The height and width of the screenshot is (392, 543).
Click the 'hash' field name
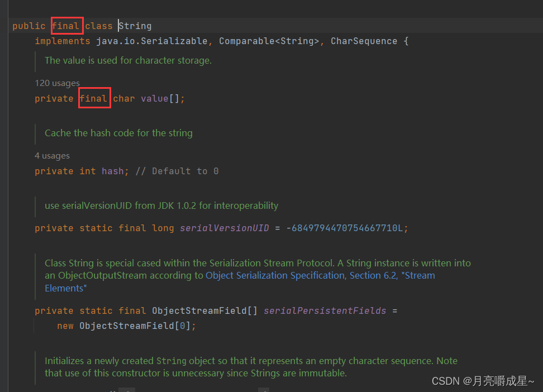point(112,171)
